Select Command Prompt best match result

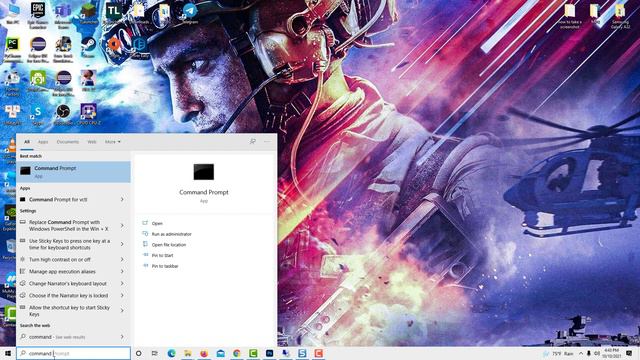(x=73, y=172)
